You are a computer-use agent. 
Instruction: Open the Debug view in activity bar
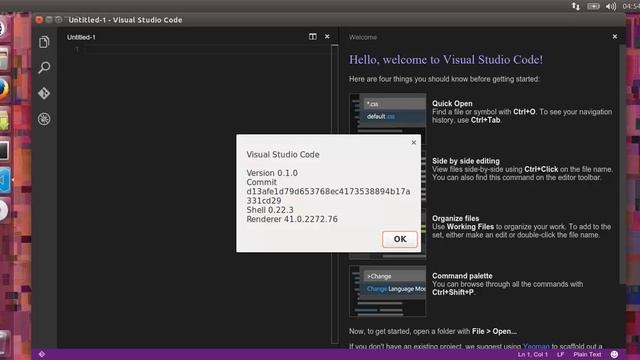click(x=44, y=119)
